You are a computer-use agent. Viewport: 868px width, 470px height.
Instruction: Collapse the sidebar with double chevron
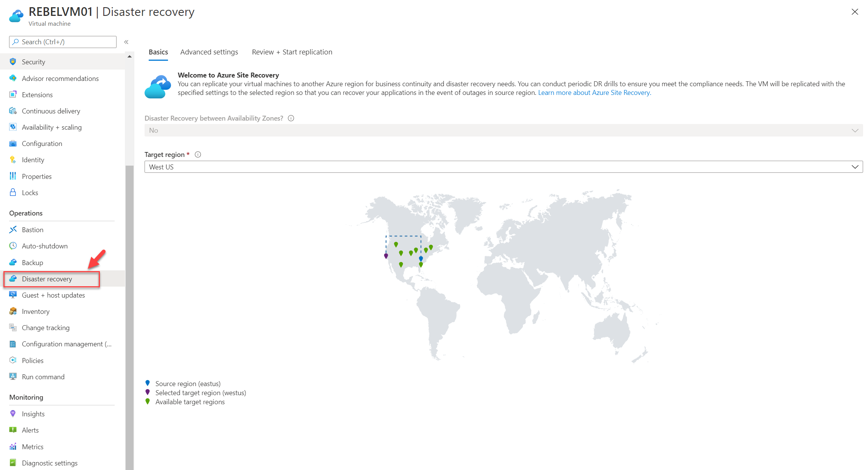click(x=126, y=42)
